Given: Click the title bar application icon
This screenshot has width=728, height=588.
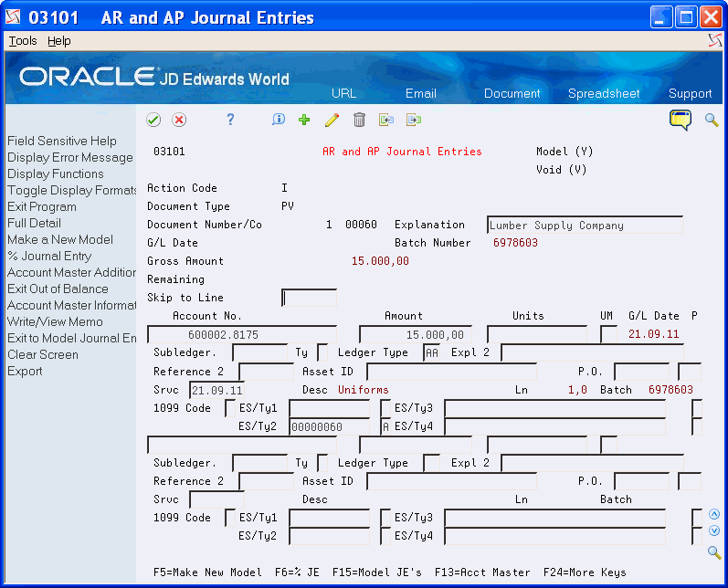Looking at the screenshot, I should 13,17.
